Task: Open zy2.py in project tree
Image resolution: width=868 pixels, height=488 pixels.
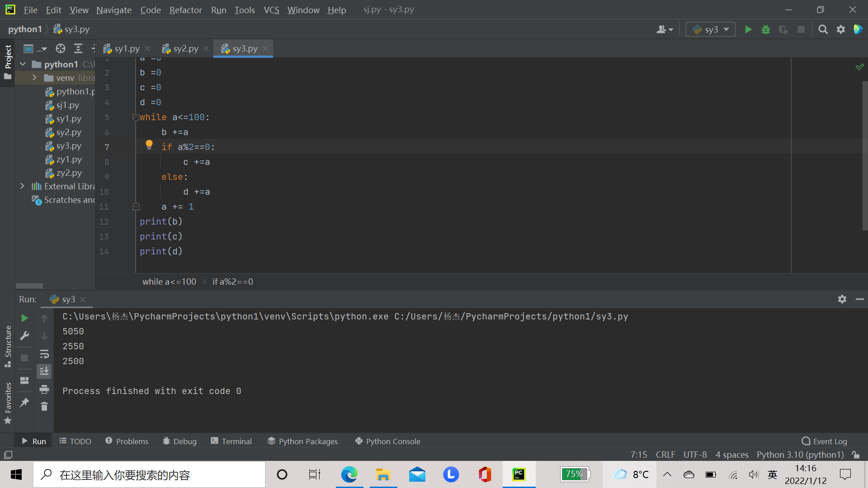Action: [69, 173]
